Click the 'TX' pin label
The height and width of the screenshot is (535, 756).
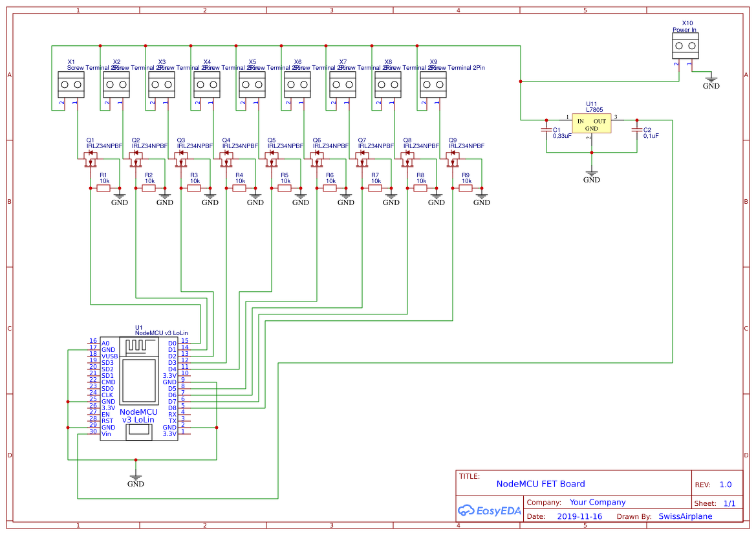point(172,421)
